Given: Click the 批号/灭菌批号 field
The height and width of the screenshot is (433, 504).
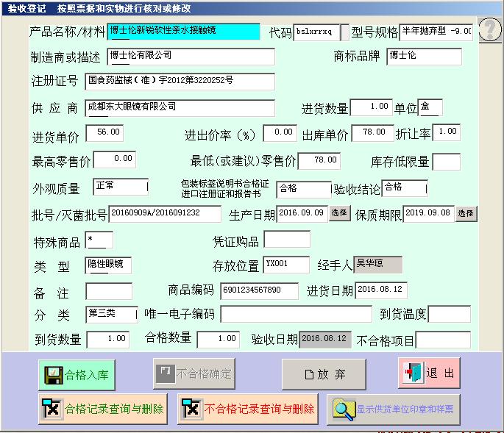Looking at the screenshot, I should point(165,214).
